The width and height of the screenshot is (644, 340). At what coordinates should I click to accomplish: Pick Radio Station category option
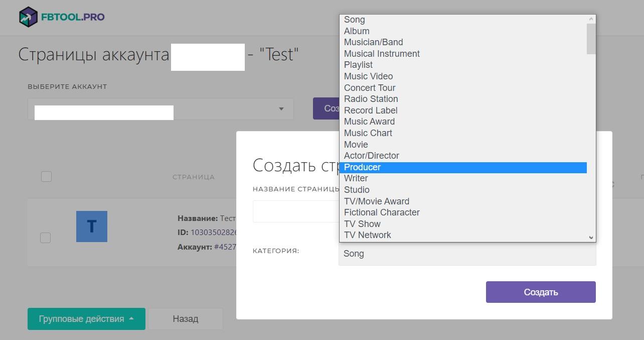[x=371, y=99]
